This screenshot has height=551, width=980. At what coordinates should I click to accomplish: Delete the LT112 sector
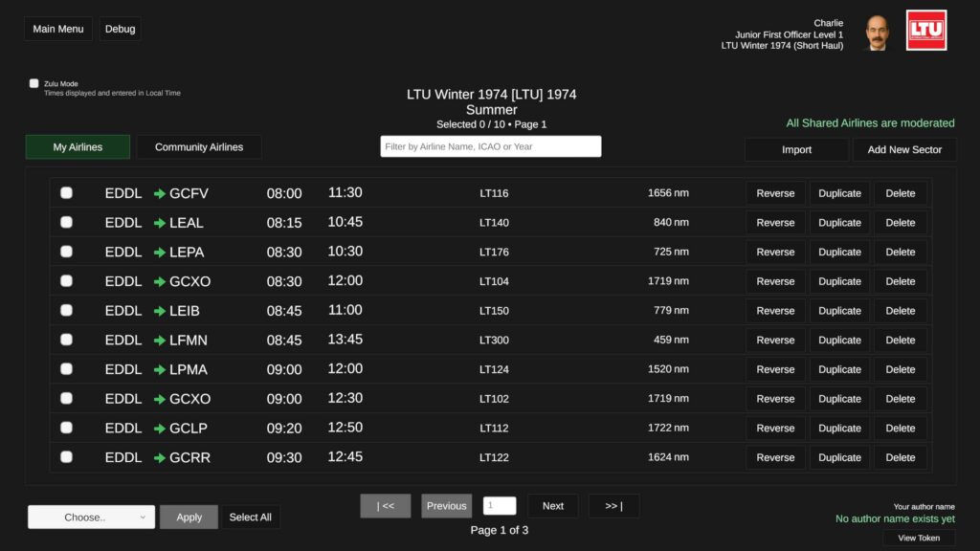900,428
